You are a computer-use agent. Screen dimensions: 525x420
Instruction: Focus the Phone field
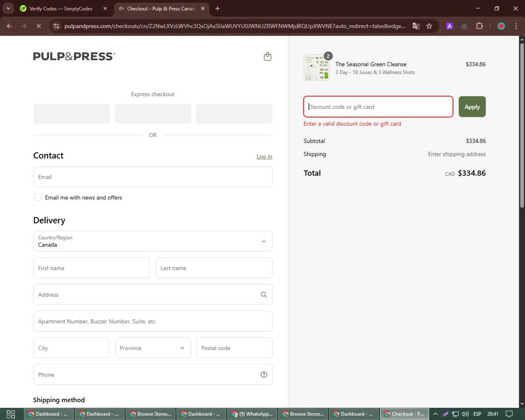(x=153, y=374)
